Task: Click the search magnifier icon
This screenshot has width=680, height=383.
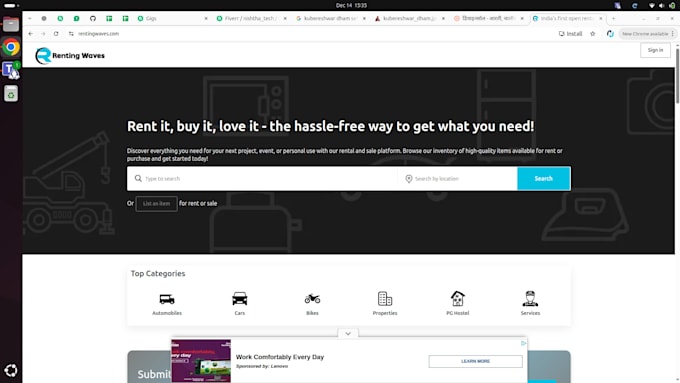Action: [x=138, y=178]
